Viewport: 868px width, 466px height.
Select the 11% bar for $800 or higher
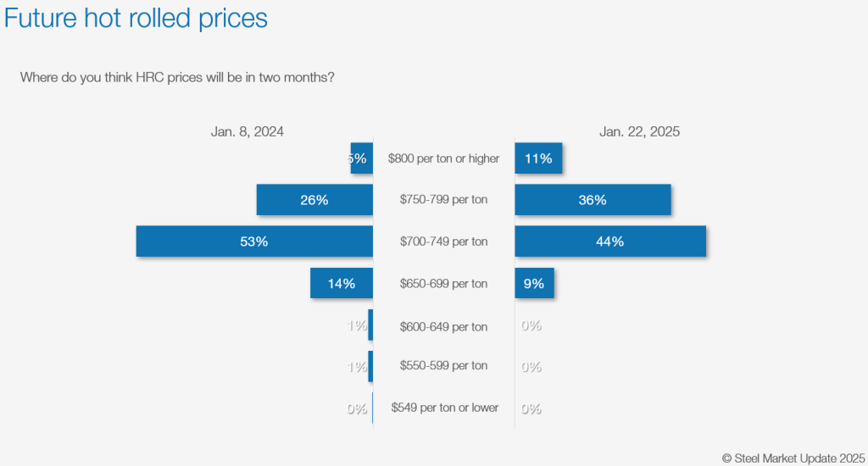coord(538,158)
